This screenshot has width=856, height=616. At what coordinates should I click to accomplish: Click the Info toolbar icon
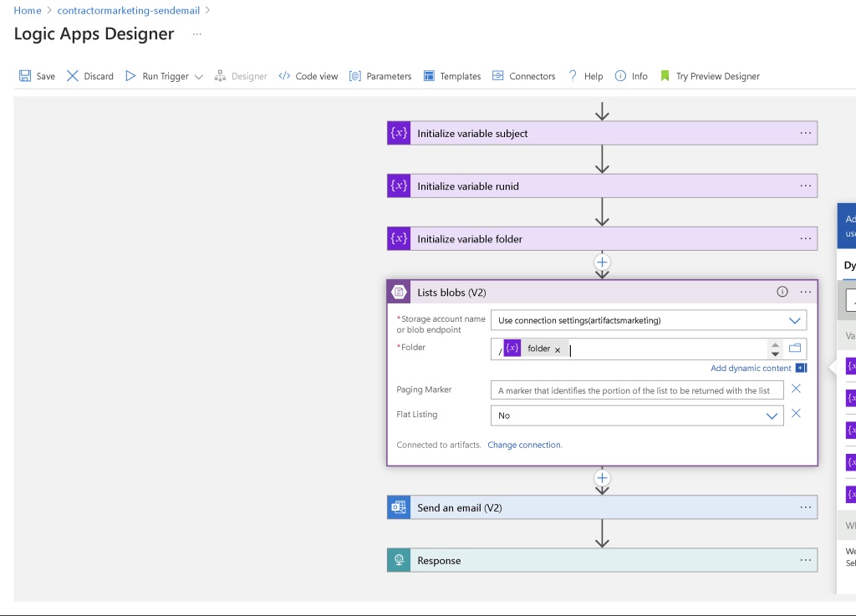pos(621,76)
